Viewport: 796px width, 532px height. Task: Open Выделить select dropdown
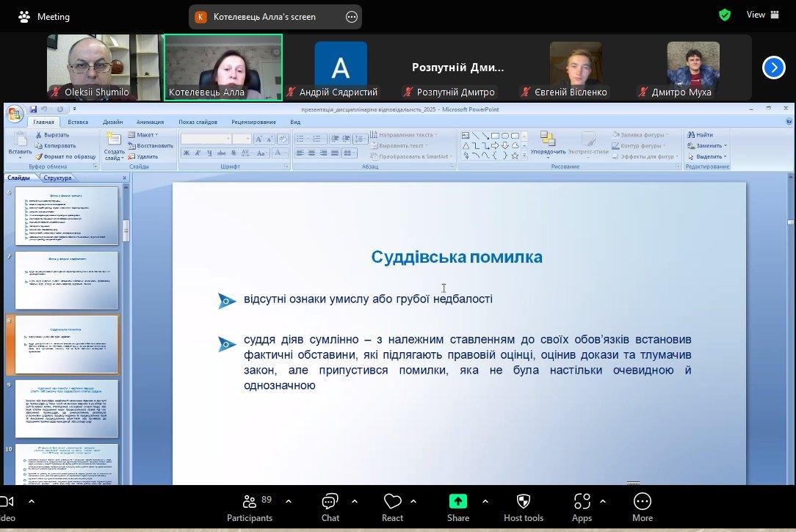(x=707, y=156)
